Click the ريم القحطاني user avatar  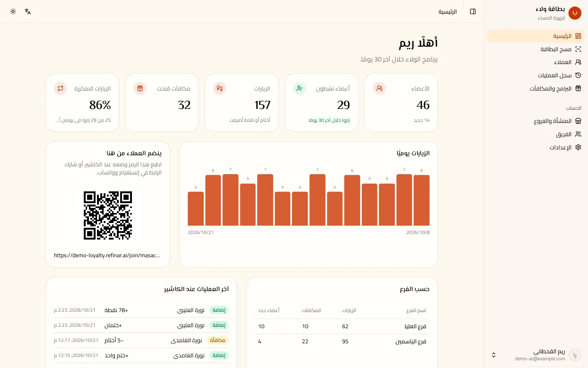pyautogui.click(x=575, y=355)
